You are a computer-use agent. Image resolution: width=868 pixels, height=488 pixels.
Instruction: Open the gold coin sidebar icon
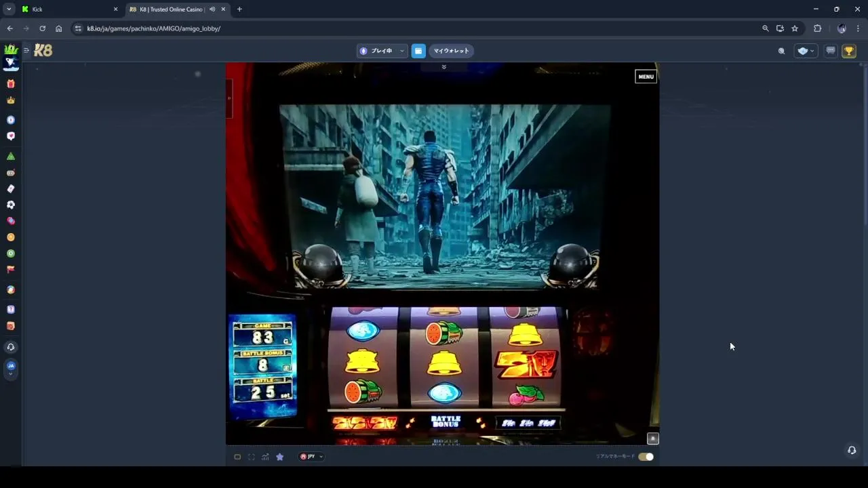tap(10, 237)
